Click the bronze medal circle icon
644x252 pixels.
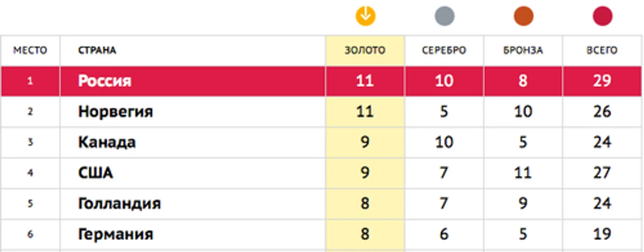coord(523,16)
